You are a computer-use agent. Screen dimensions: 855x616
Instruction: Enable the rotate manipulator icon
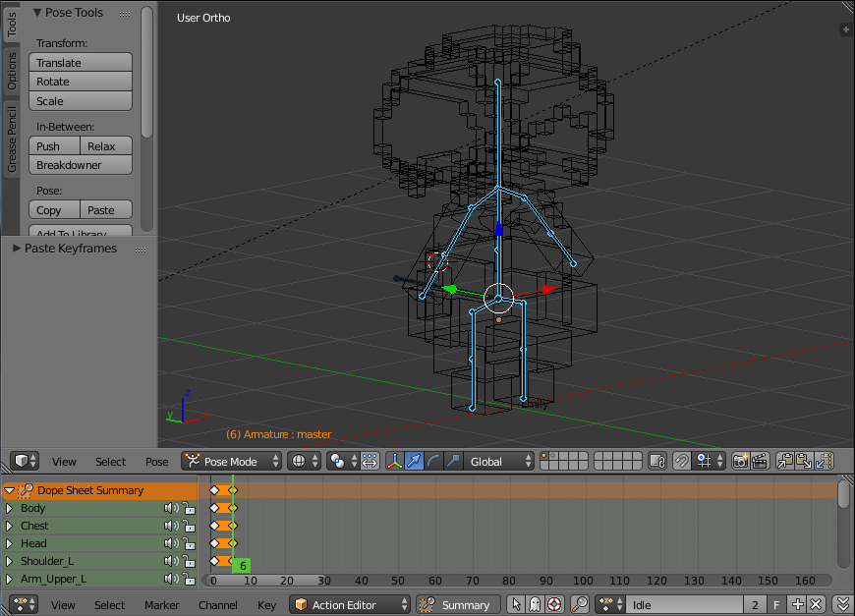(x=433, y=461)
